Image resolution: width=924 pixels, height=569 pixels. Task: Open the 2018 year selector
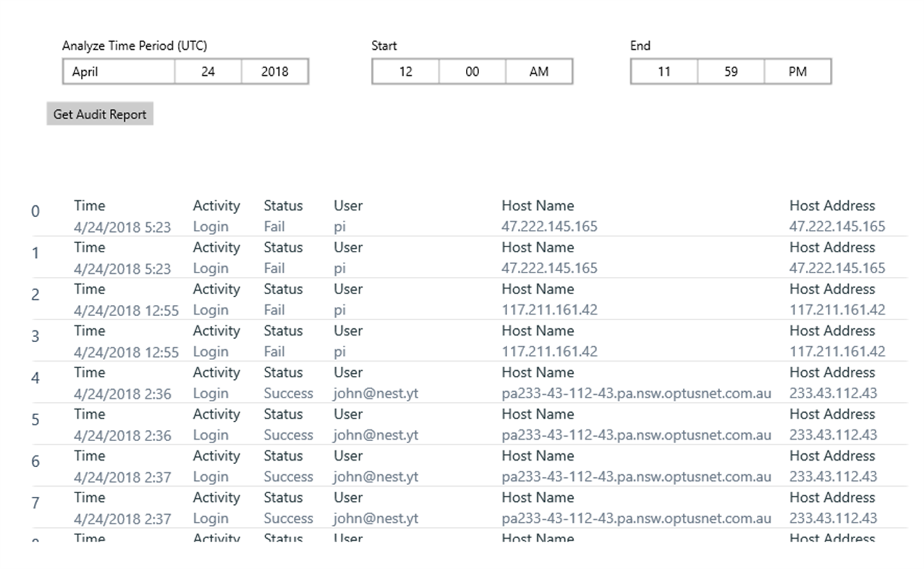275,72
